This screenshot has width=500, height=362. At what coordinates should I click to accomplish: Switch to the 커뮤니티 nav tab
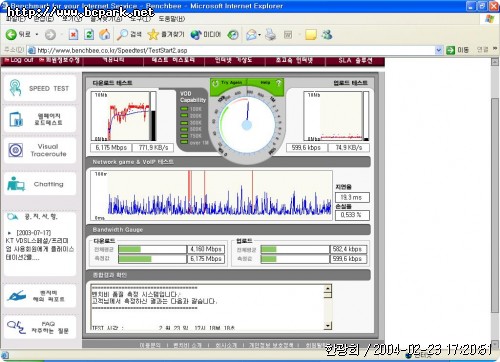pos(113,60)
